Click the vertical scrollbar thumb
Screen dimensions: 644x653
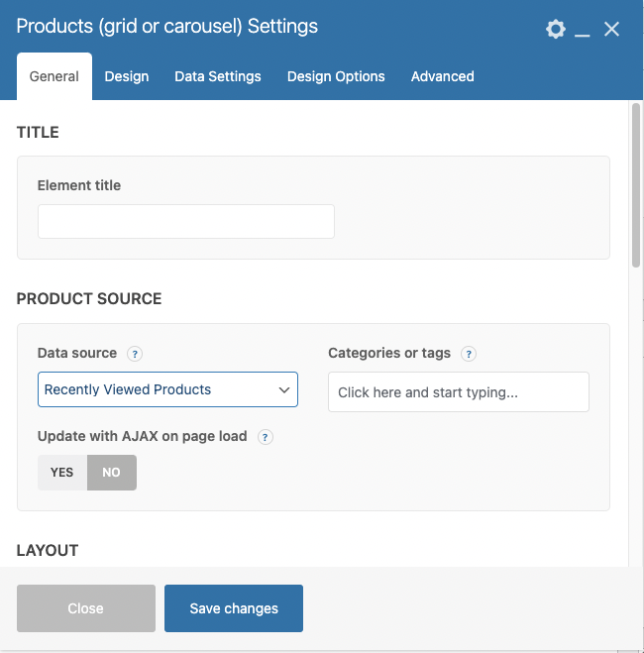coord(636,183)
